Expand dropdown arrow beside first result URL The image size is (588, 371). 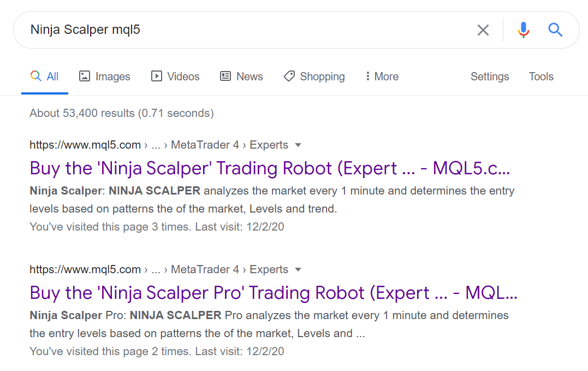[x=298, y=145]
